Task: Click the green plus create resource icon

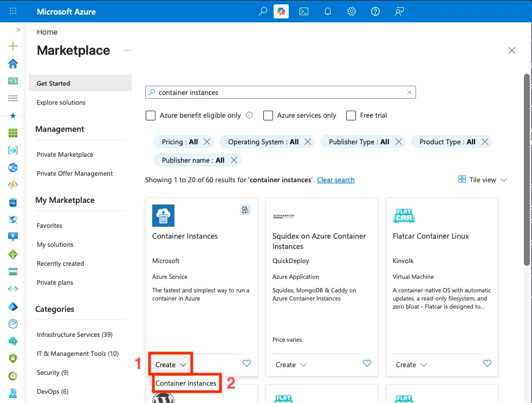Action: tap(13, 46)
